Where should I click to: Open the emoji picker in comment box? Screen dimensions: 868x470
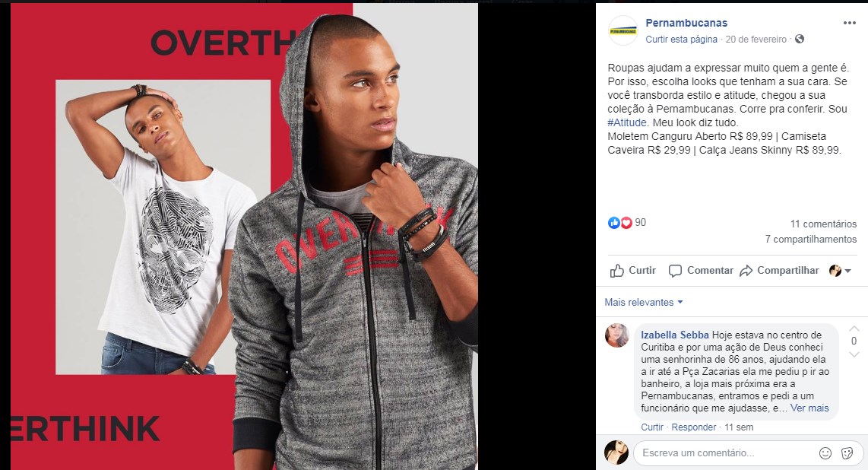pos(825,453)
